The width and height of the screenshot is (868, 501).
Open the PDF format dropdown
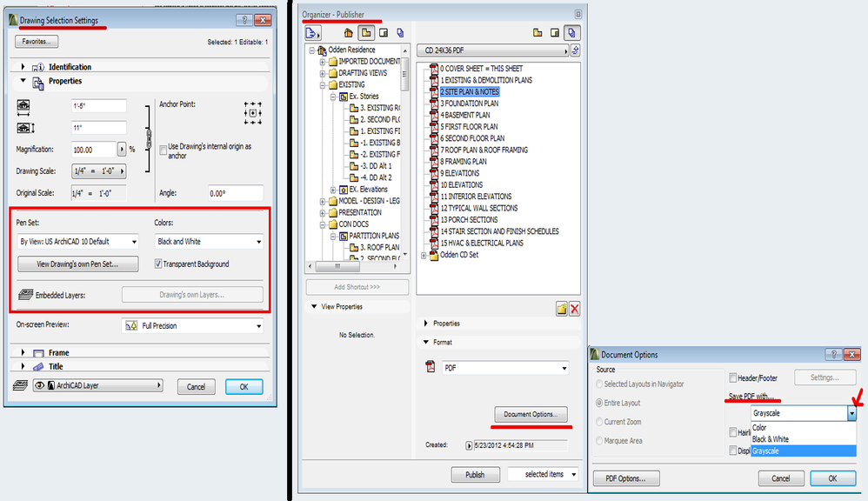505,368
